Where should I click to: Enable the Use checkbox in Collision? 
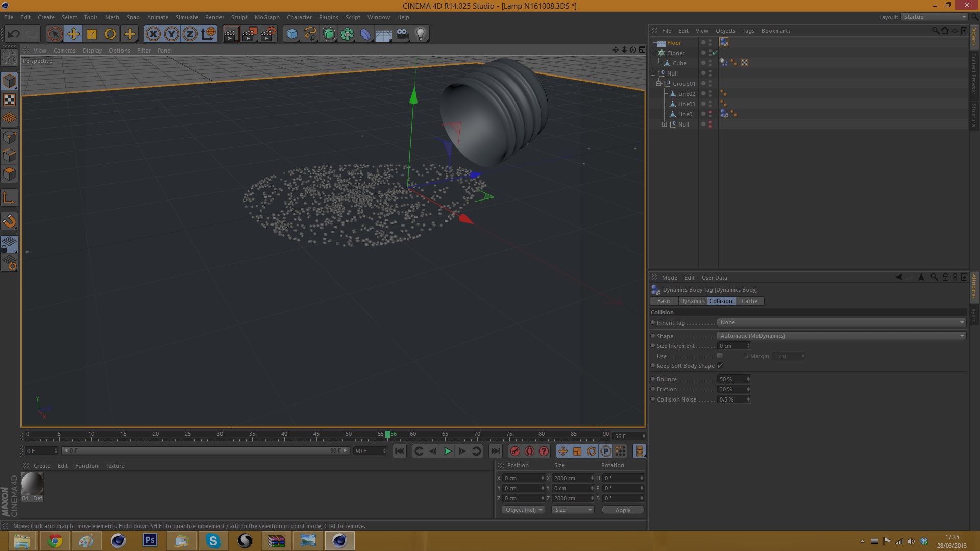(x=720, y=356)
